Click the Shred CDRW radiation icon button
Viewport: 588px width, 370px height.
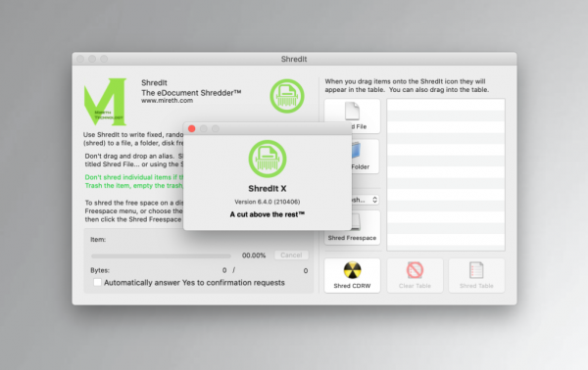tap(352, 275)
